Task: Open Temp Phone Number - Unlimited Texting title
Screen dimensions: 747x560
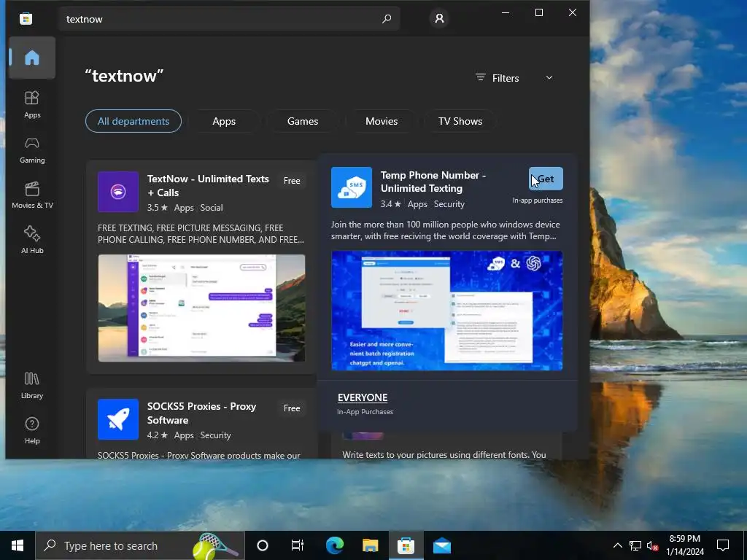Action: point(433,182)
